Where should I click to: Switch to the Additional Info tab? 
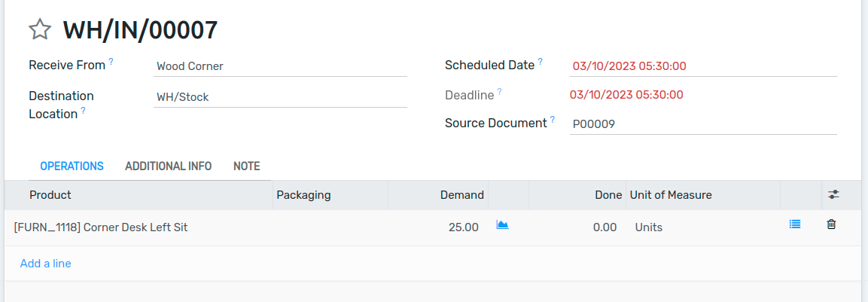coord(169,166)
